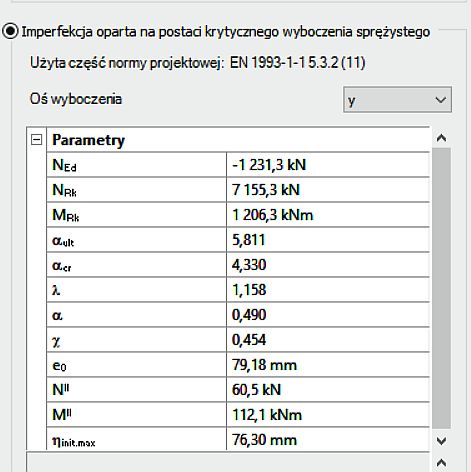Click the MRk value 1 206,3 kNm
471x472 pixels.
328,215
